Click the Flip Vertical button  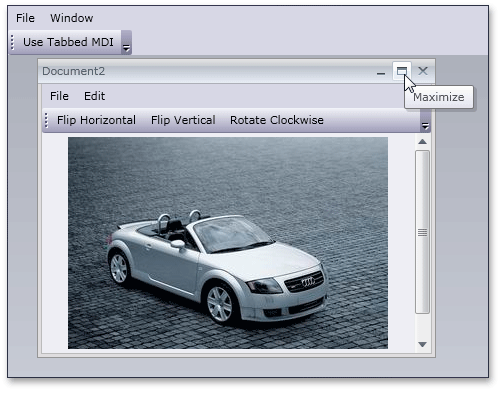click(183, 120)
